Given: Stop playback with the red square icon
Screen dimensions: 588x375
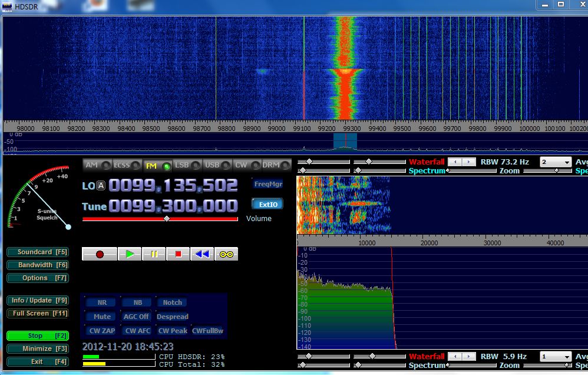Looking at the screenshot, I should pos(178,254).
